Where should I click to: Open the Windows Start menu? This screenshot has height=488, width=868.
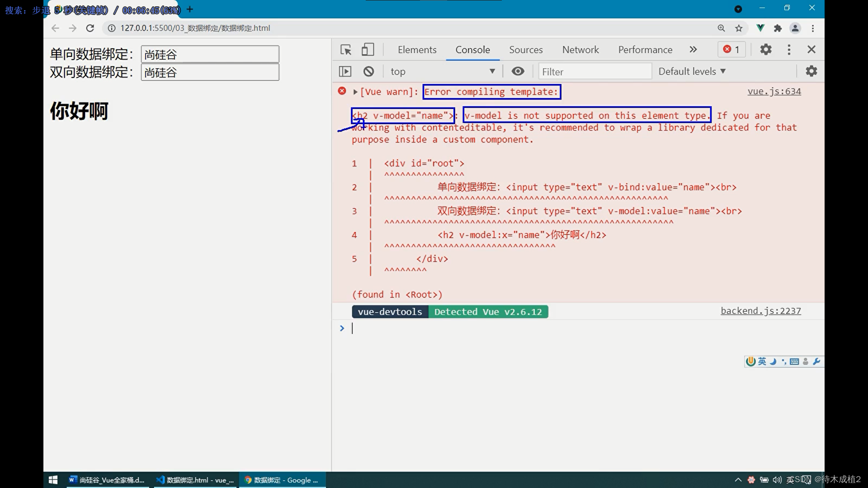[x=53, y=480]
